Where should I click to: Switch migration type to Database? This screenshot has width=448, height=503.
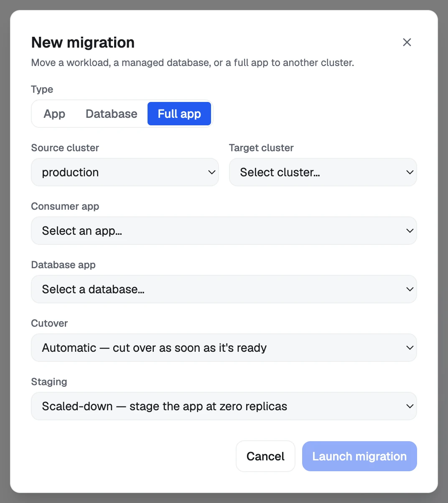(112, 114)
